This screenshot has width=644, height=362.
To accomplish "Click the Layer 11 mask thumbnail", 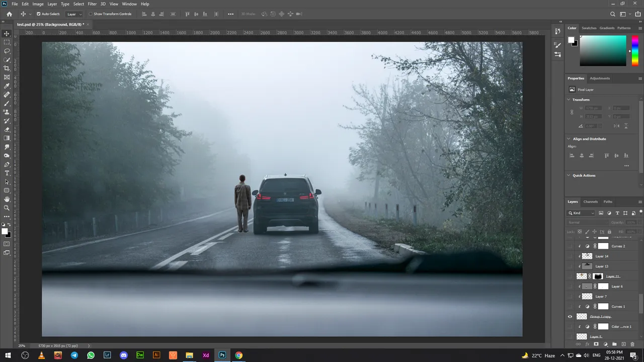I will click(x=598, y=277).
